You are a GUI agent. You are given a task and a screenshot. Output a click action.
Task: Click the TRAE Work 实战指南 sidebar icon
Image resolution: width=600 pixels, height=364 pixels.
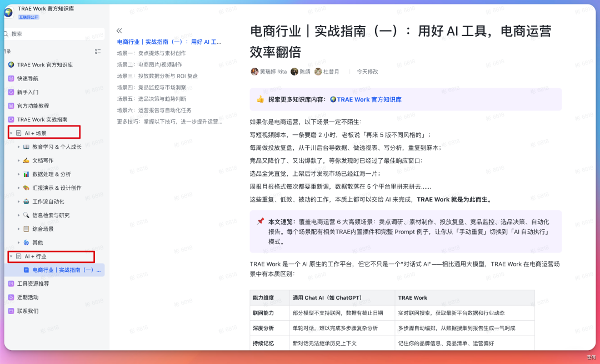point(11,119)
